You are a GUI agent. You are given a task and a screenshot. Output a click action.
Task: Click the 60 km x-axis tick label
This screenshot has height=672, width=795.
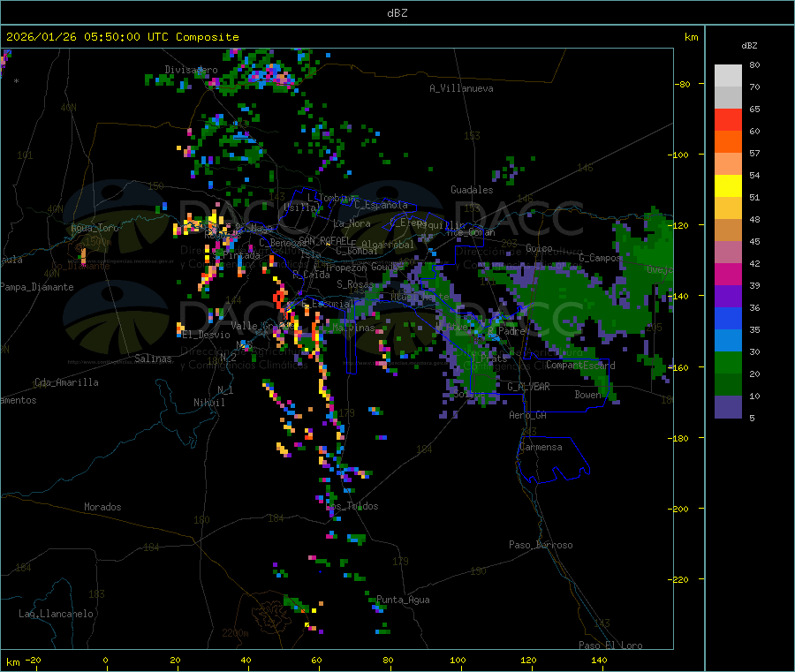[x=316, y=660]
